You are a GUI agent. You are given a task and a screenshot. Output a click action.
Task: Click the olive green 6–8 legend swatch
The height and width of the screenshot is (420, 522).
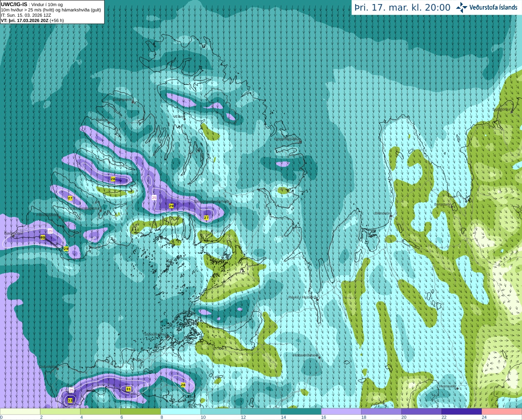(x=141, y=411)
